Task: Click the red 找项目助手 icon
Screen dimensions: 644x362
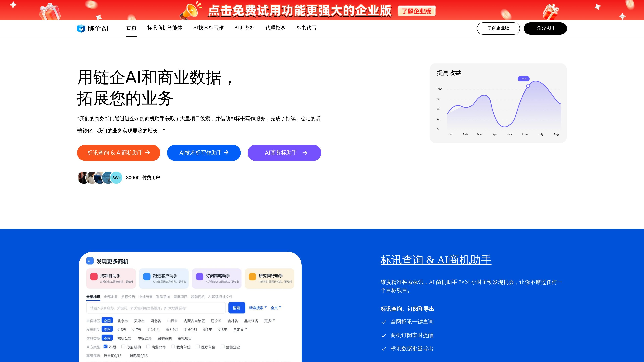Action: (94, 277)
